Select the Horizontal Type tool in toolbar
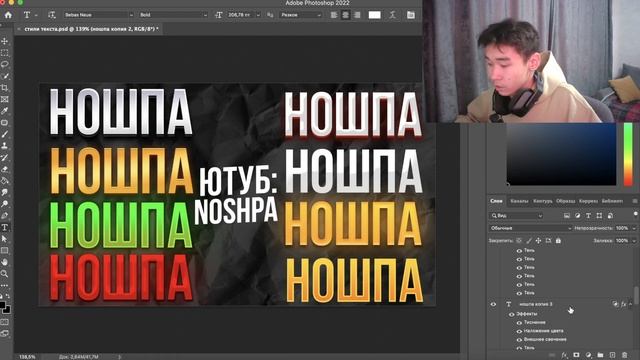This screenshot has width=640, height=360. tap(5, 227)
